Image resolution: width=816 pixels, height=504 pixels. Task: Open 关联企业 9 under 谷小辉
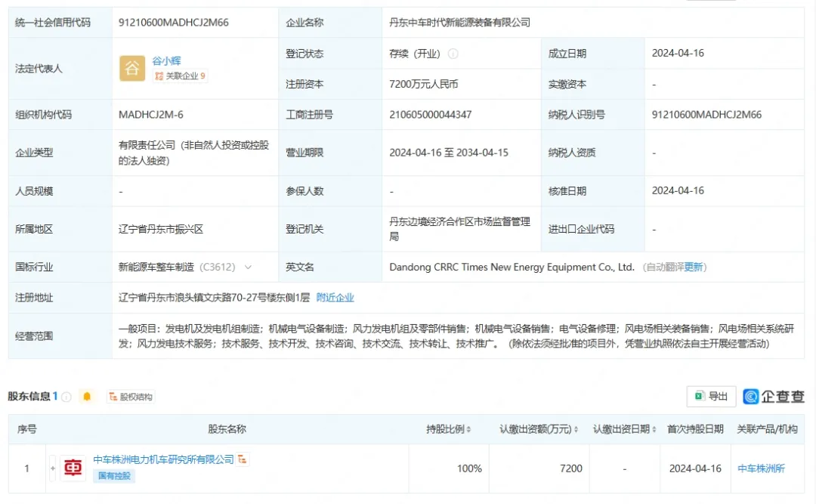tap(181, 76)
